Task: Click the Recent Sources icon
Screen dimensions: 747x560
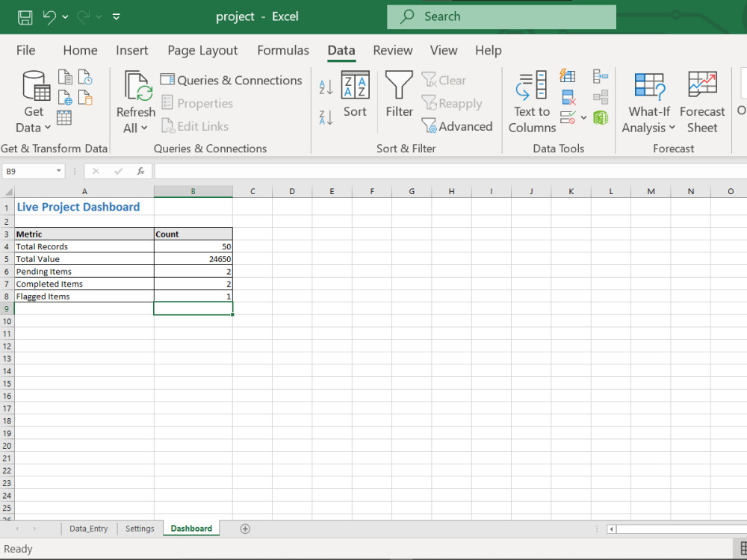Action: point(85,77)
